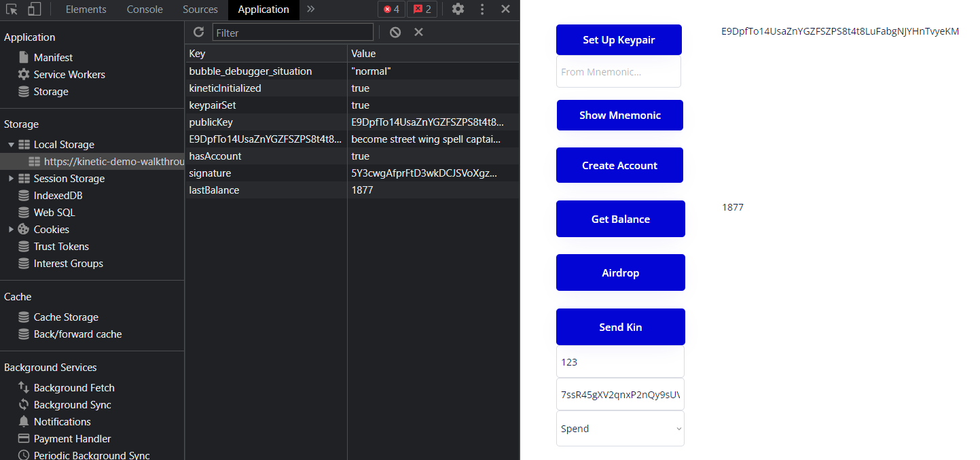This screenshot has width=980, height=460.
Task: Select Service Workers in Application panel
Action: pyautogui.click(x=69, y=75)
